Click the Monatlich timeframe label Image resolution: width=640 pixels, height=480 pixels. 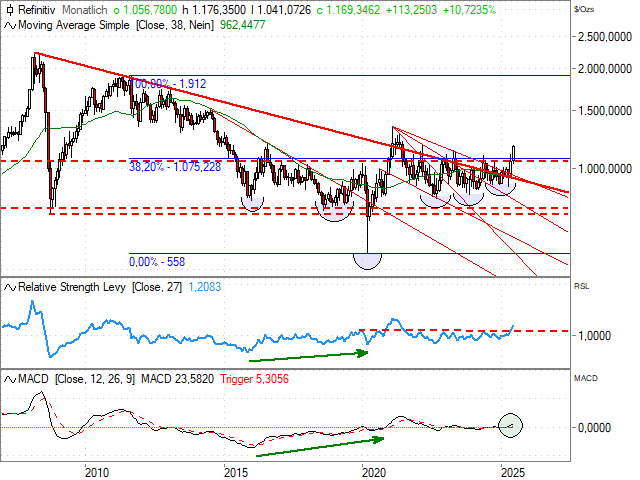pyautogui.click(x=84, y=10)
